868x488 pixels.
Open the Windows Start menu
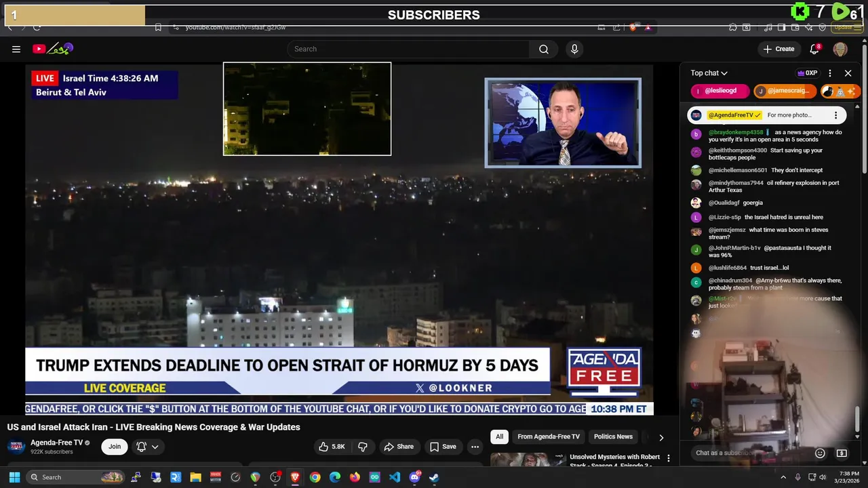coord(14,477)
